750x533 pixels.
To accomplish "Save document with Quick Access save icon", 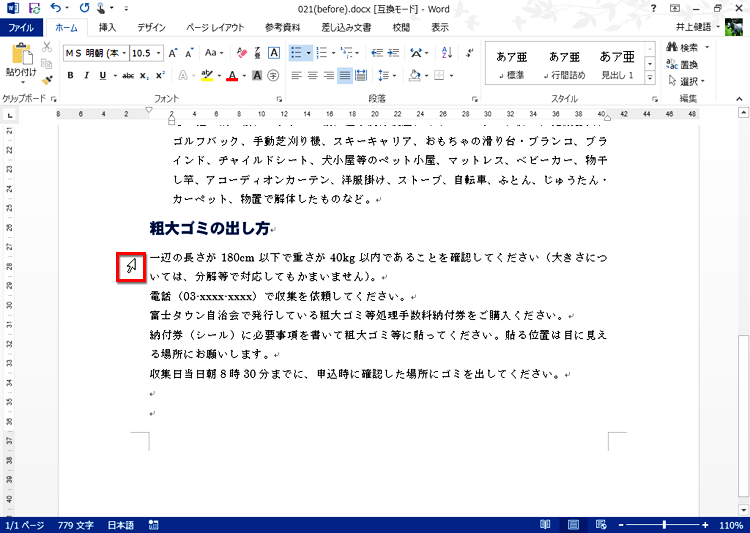I will [x=34, y=8].
